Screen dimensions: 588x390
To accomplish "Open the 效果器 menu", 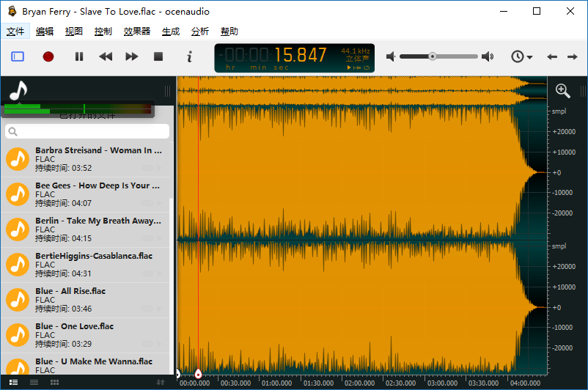I will (137, 32).
